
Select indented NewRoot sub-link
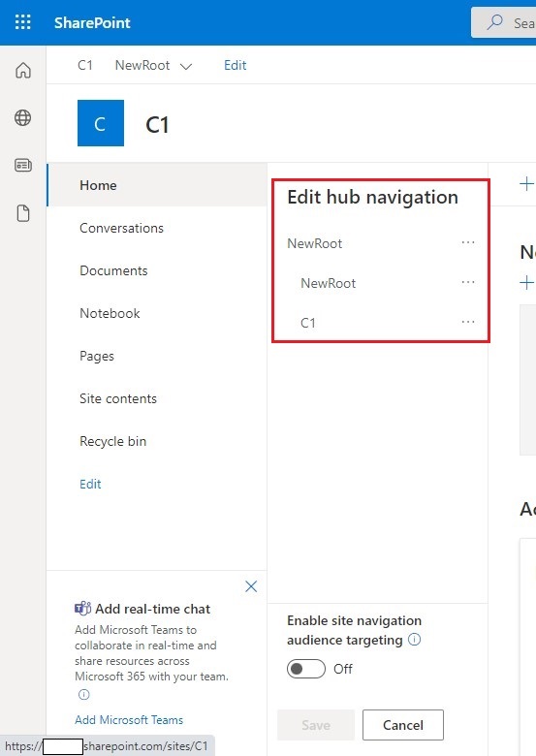328,283
